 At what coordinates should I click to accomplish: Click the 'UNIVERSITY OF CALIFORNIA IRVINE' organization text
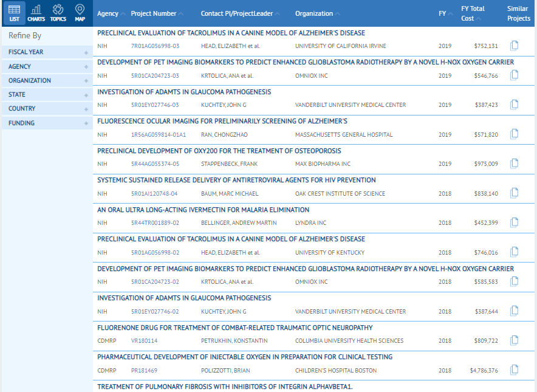(x=341, y=46)
